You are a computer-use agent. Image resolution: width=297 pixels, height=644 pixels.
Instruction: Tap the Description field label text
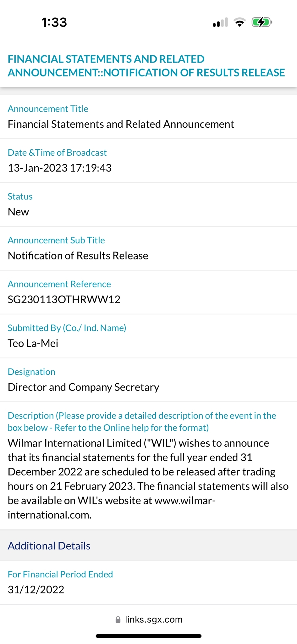[141, 422]
